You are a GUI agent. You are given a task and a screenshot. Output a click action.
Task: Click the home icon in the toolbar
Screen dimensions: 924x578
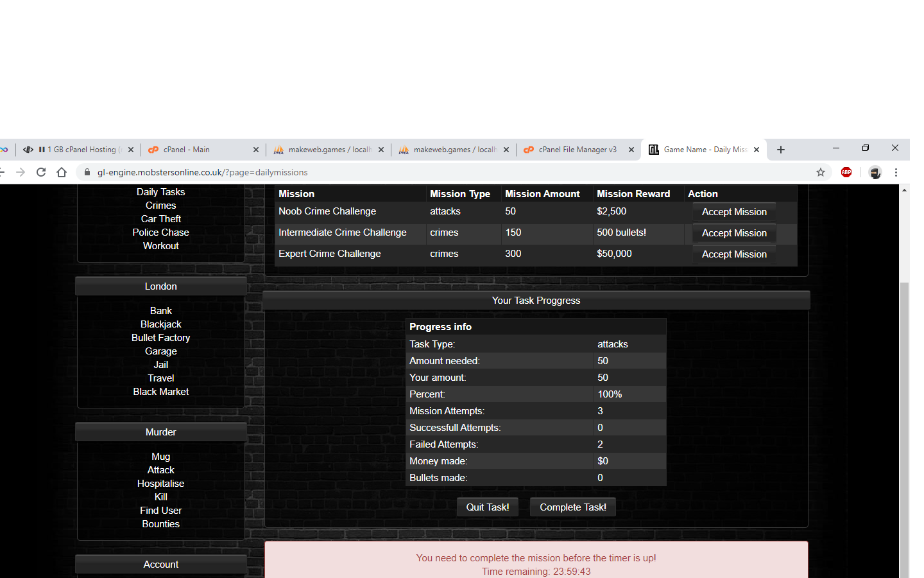62,172
